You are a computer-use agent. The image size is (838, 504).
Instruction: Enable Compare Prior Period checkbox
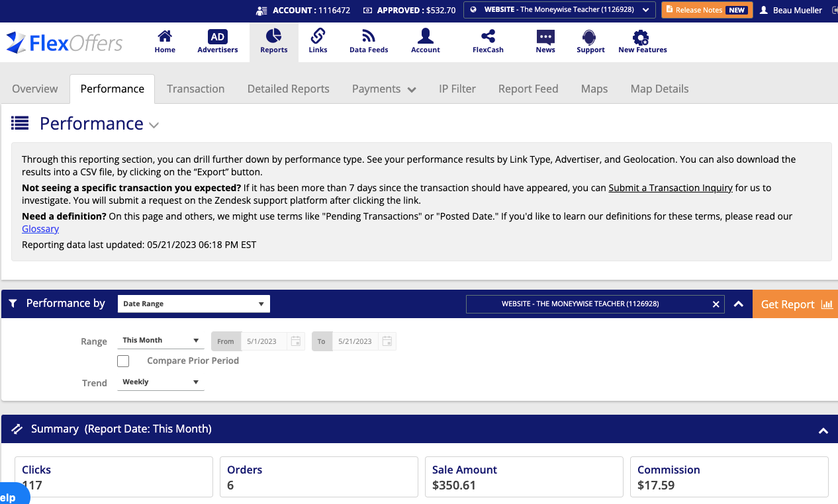[123, 360]
